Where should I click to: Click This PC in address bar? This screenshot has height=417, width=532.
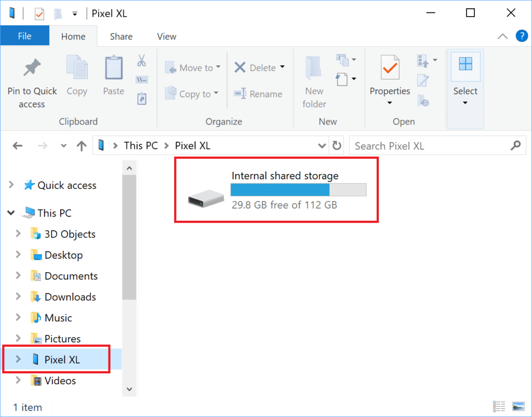pos(141,145)
